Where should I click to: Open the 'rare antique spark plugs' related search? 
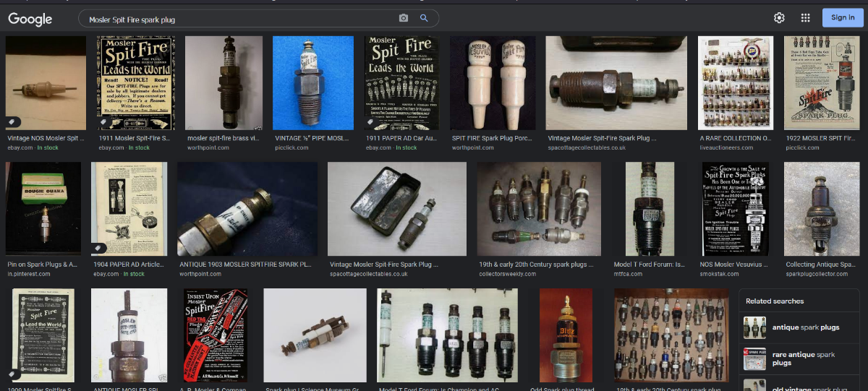(x=805, y=358)
